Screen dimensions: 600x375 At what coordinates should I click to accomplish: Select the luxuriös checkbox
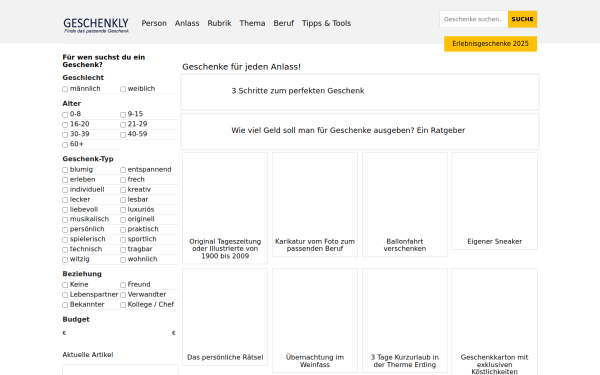coord(123,210)
